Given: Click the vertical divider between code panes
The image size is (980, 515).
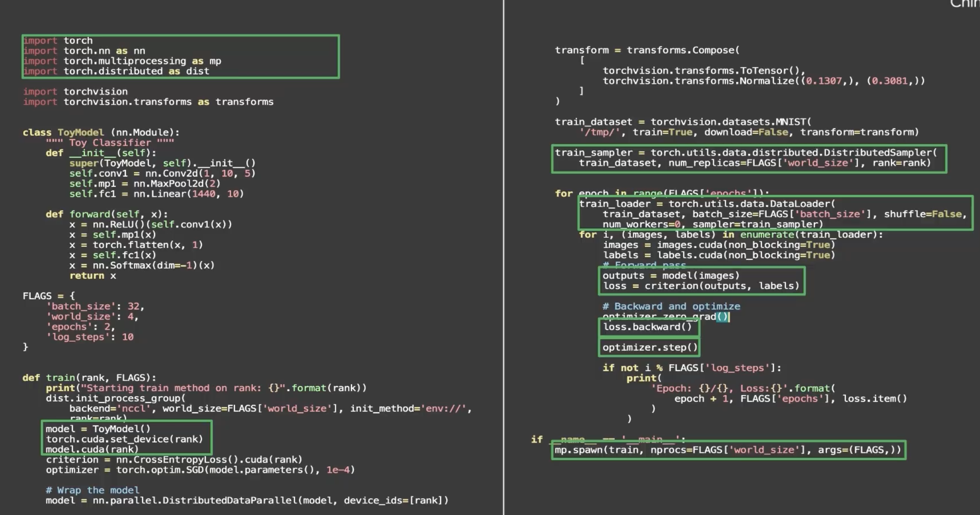Looking at the screenshot, I should point(503,257).
